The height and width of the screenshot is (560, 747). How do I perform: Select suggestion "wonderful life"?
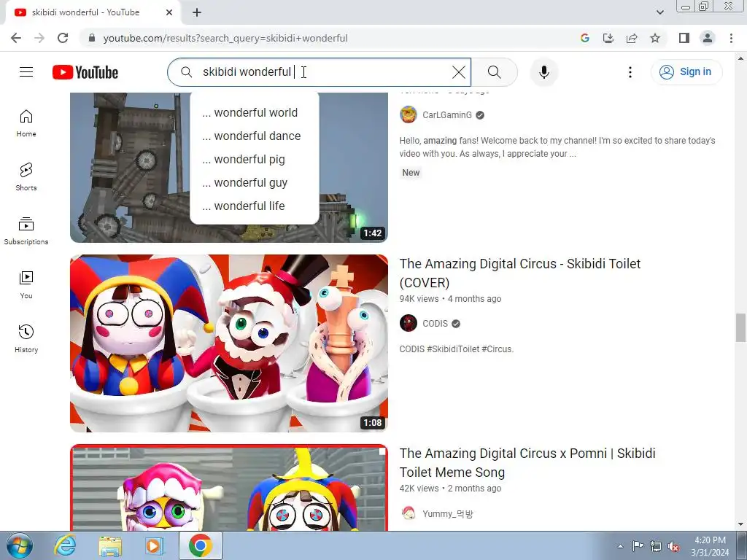[255, 206]
